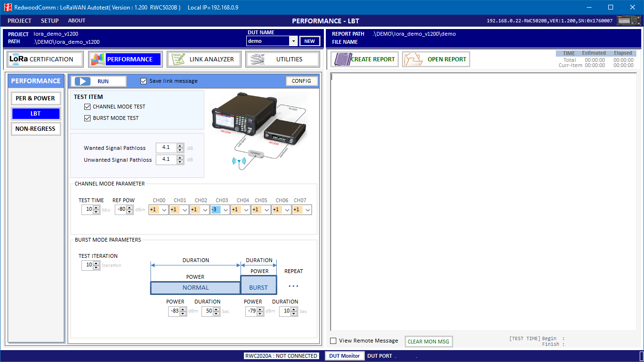Open the ABOUT menu

click(77, 21)
